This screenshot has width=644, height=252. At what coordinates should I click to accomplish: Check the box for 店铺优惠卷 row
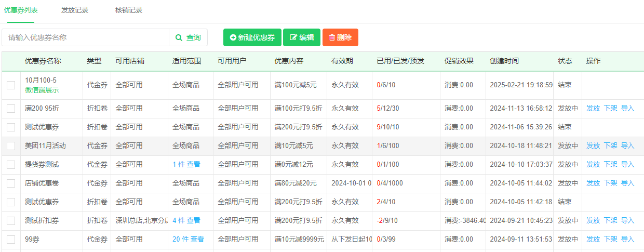tap(11, 183)
